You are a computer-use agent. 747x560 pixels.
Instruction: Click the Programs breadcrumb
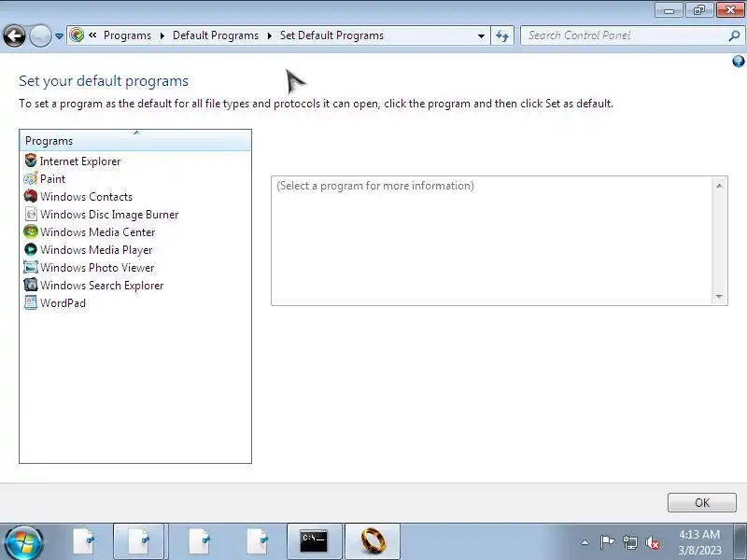127,35
